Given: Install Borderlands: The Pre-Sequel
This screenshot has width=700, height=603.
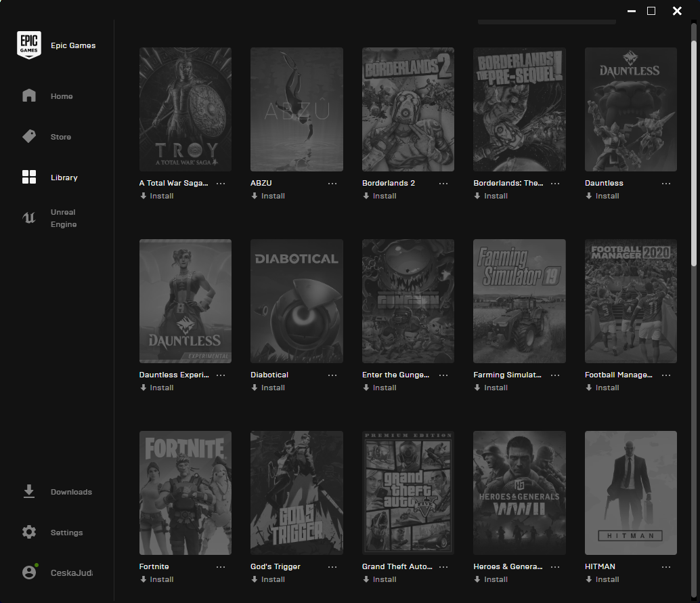Looking at the screenshot, I should [491, 196].
